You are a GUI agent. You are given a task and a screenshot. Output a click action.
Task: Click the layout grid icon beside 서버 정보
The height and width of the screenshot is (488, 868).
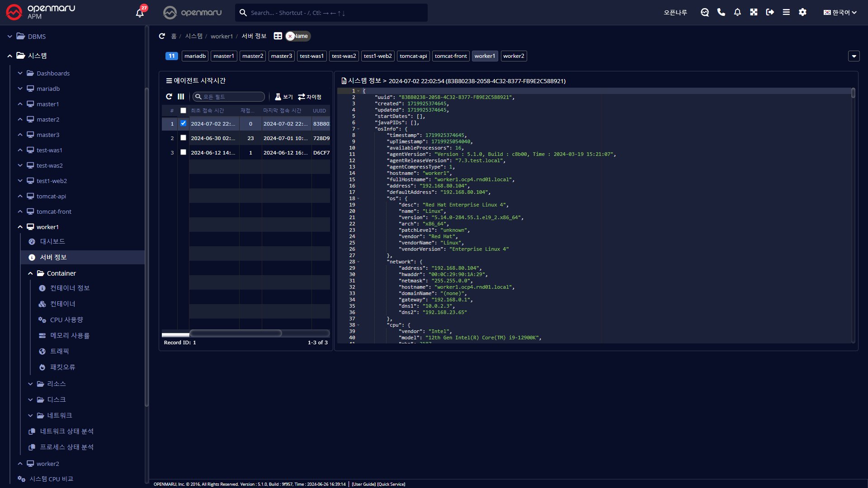pos(278,36)
